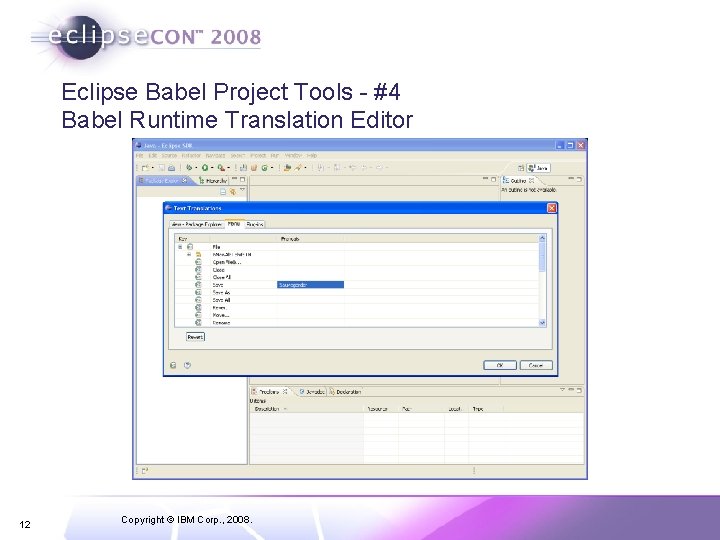Viewport: 720px width, 540px height.
Task: Click the leftmost icon at dialog bottom
Action: 173,365
